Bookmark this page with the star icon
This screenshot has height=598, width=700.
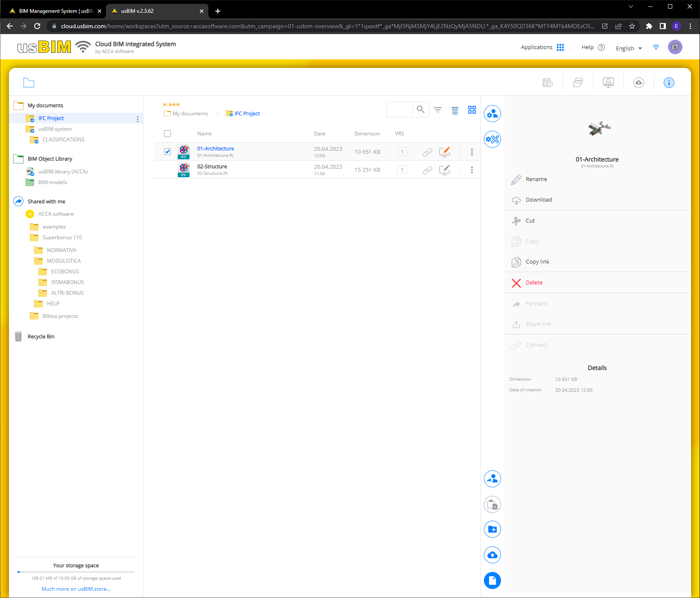pos(632,26)
